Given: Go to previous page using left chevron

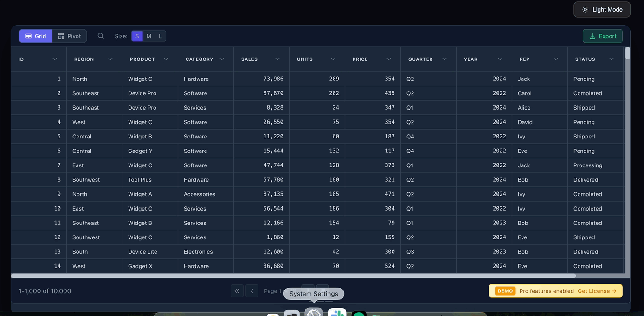Looking at the screenshot, I should [252, 291].
